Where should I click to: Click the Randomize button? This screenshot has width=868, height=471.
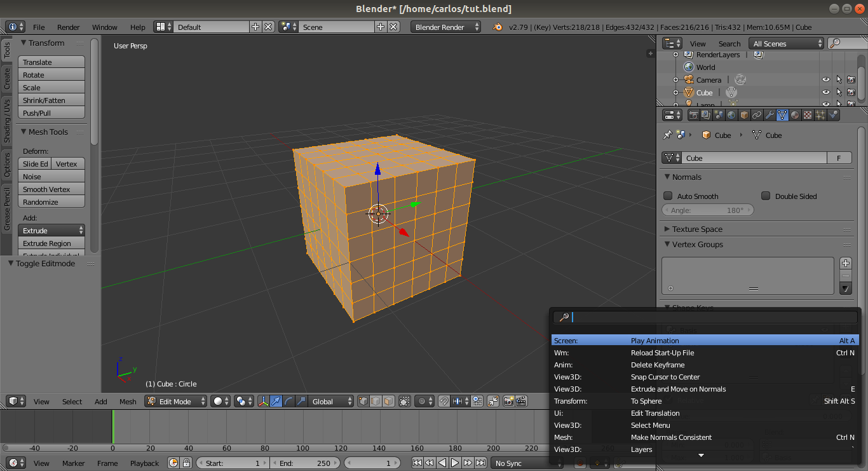point(51,201)
